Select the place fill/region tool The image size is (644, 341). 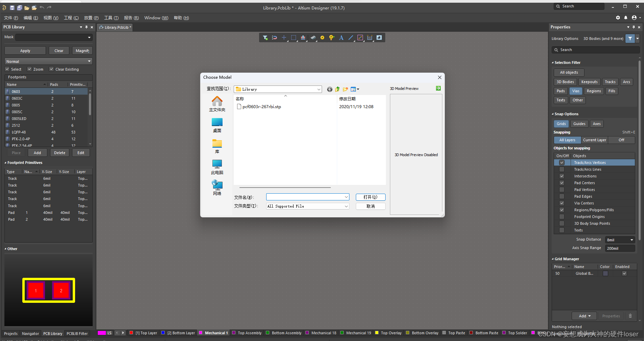[379, 38]
